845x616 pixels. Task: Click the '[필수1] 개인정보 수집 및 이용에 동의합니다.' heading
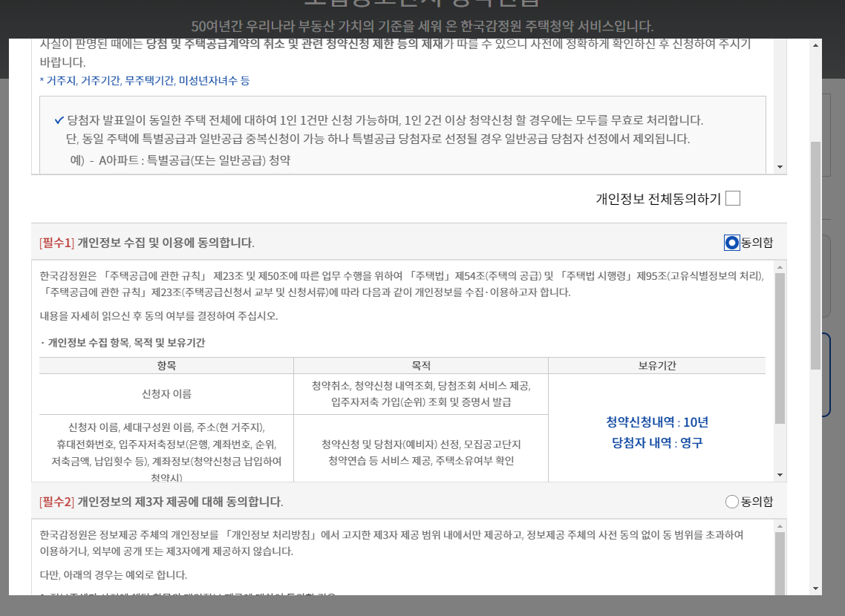146,243
